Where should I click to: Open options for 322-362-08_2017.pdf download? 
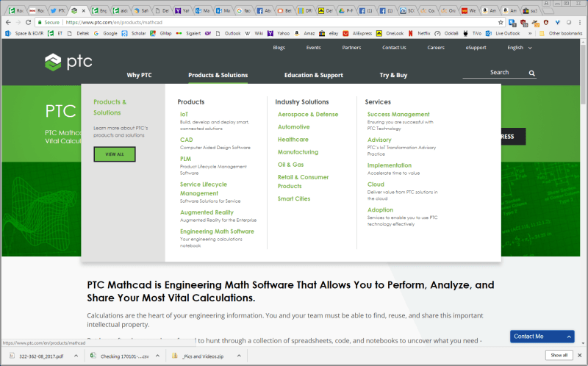pyautogui.click(x=76, y=356)
